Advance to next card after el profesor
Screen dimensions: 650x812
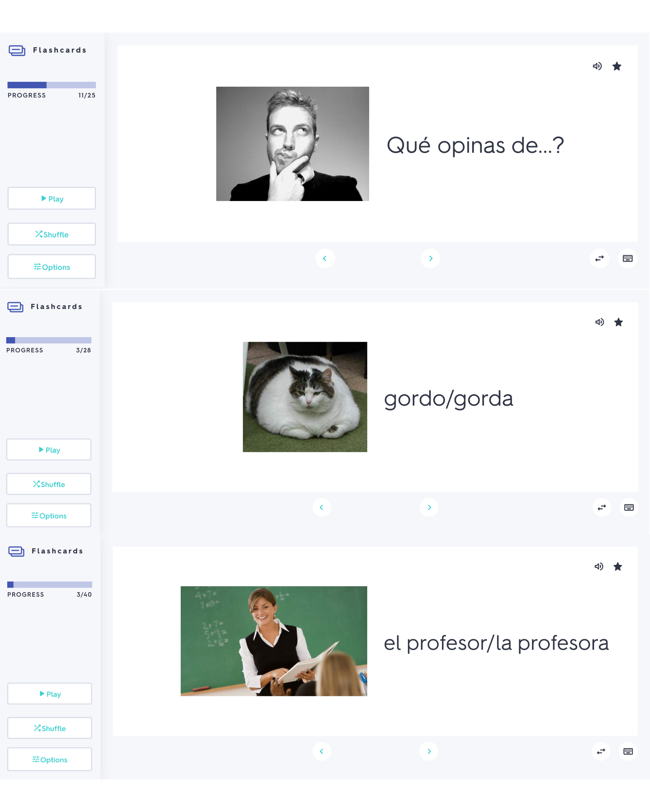(x=429, y=751)
